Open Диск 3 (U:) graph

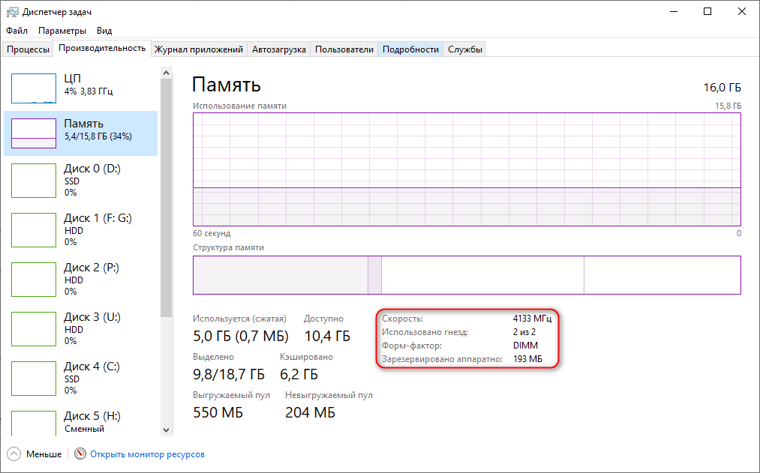click(33, 329)
